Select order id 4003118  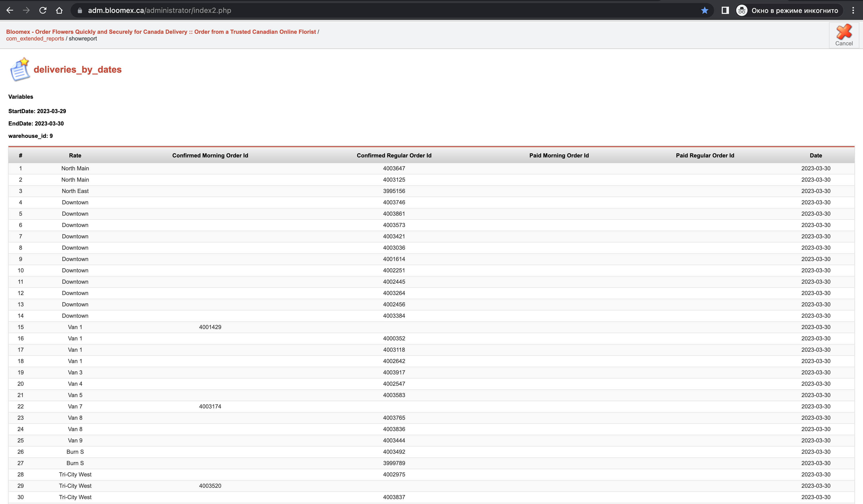394,350
